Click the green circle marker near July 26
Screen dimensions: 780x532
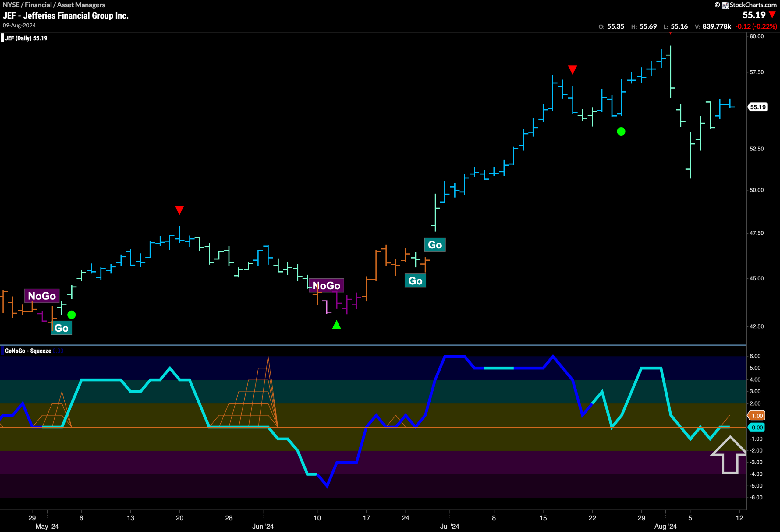click(x=621, y=132)
